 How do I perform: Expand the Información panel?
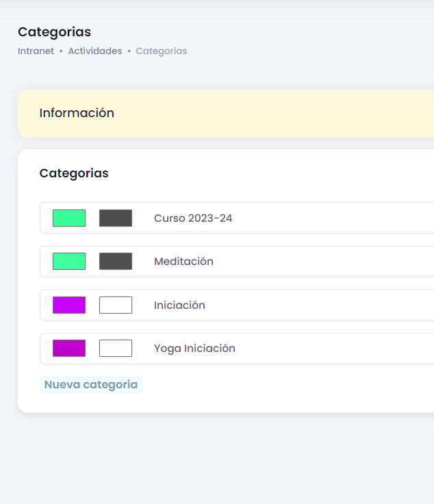click(x=77, y=113)
